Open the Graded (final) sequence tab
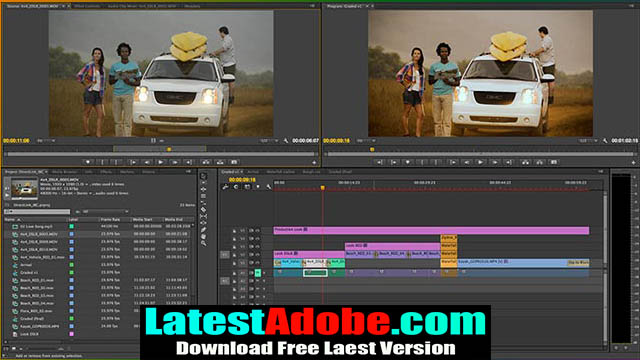Viewport: 640px width, 360px height. point(340,172)
